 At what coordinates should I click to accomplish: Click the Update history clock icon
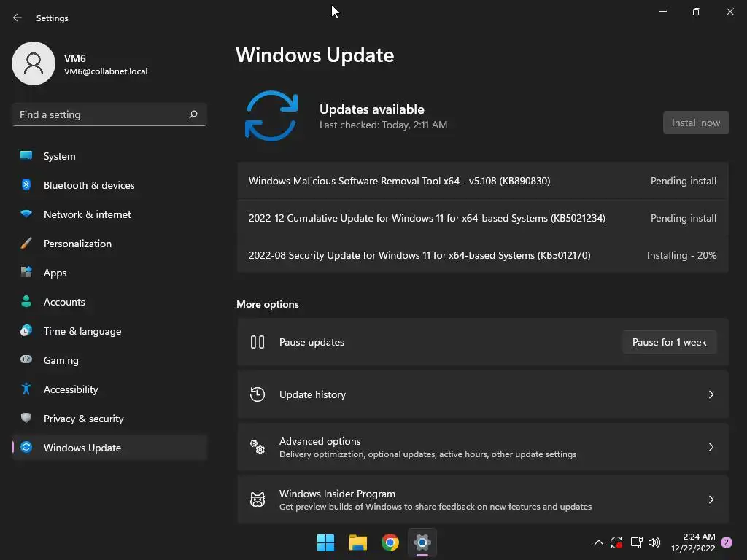[x=258, y=394]
